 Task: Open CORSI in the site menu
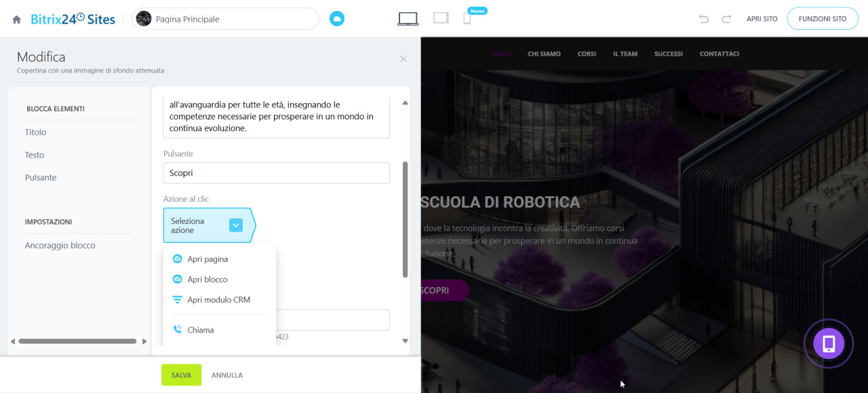pyautogui.click(x=587, y=54)
